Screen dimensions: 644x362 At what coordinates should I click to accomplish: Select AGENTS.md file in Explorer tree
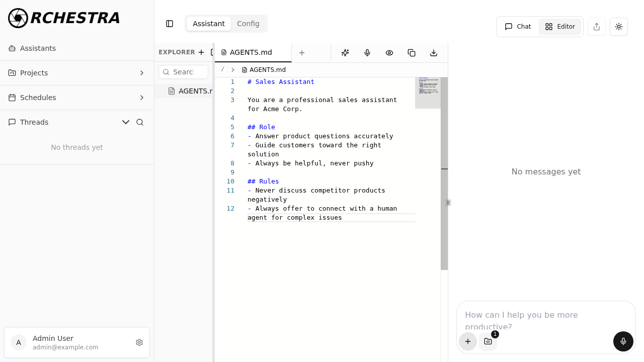(x=184, y=91)
